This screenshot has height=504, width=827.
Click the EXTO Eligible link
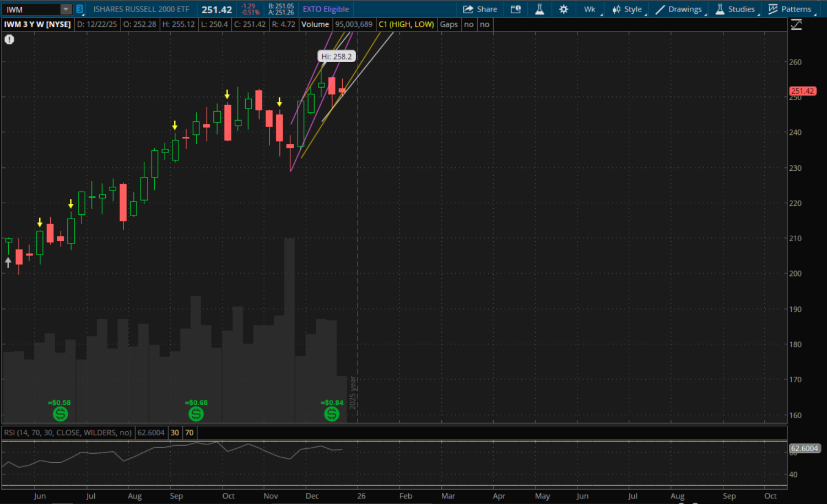point(326,9)
